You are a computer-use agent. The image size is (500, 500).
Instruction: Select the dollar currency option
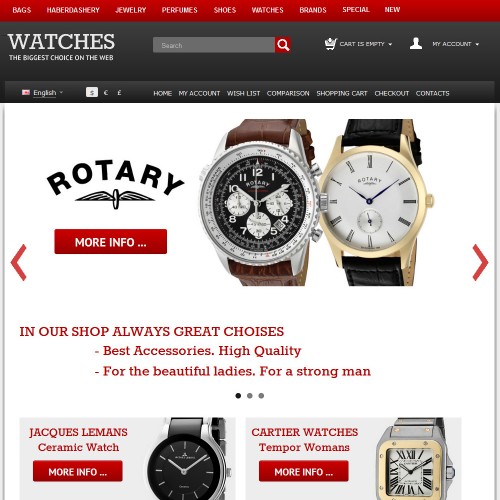pos(92,92)
